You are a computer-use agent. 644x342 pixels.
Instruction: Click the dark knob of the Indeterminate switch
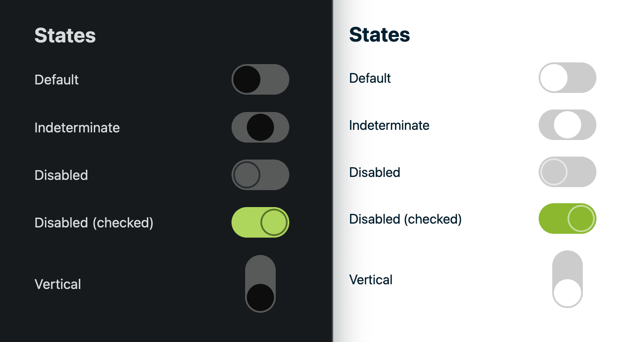click(x=260, y=127)
